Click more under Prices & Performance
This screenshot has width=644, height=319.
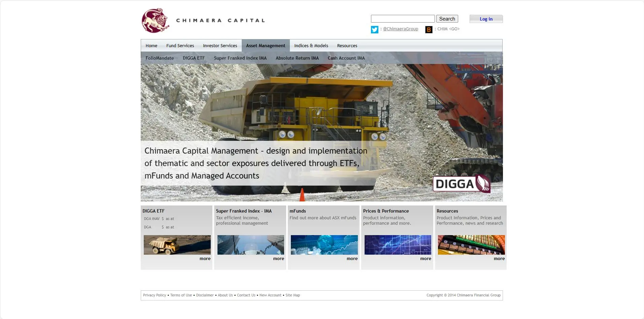coord(426,259)
